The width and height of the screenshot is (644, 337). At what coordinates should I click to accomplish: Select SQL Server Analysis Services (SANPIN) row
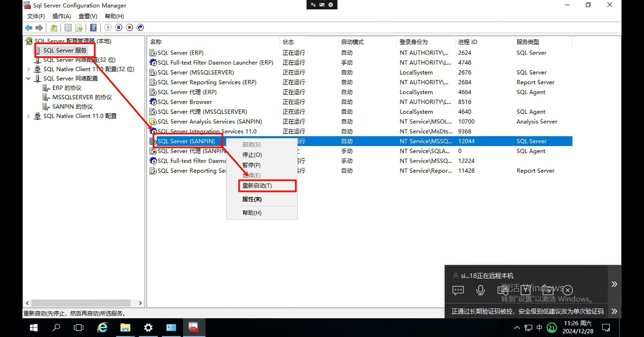click(360, 122)
